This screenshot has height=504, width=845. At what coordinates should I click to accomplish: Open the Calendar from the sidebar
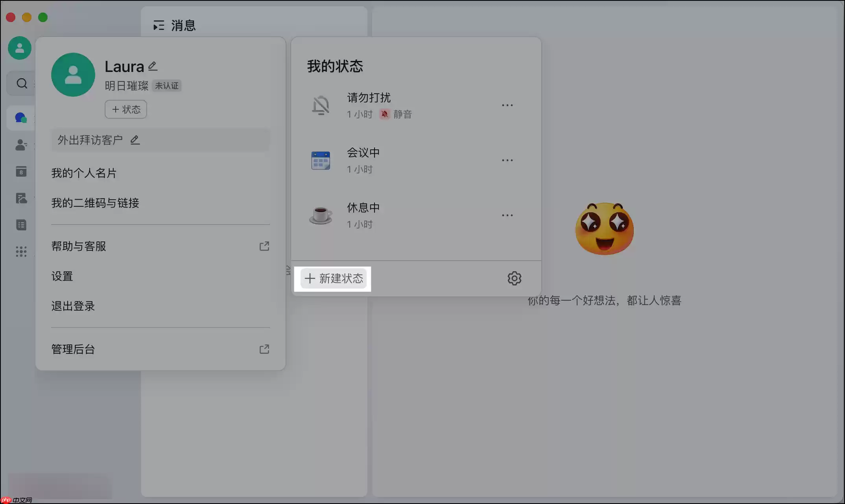(x=21, y=171)
